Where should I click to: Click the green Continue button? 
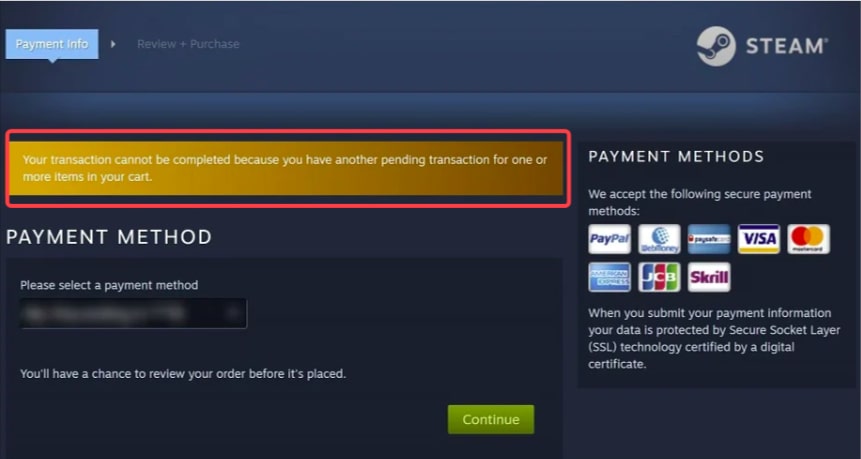tap(491, 419)
